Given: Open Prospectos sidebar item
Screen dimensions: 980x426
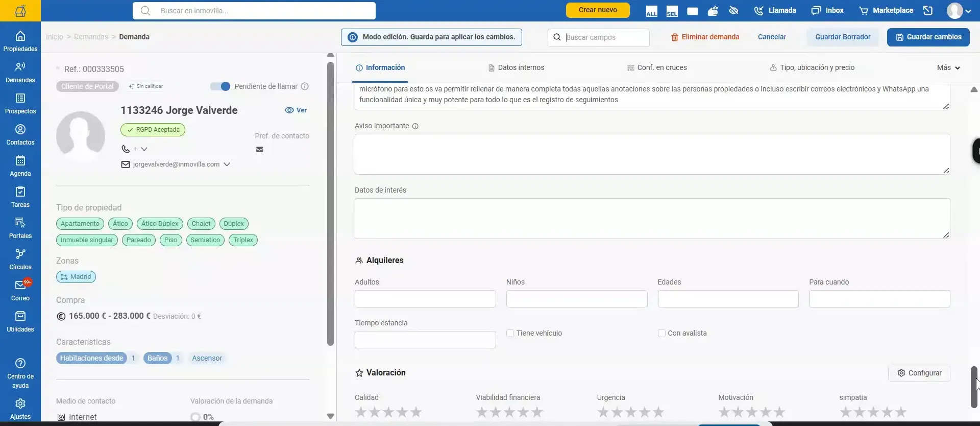Looking at the screenshot, I should [20, 104].
